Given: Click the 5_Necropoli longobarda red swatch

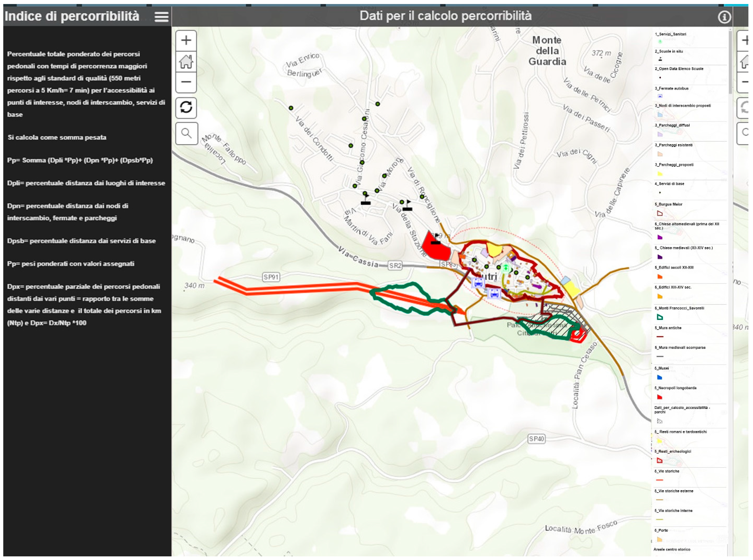Looking at the screenshot, I should point(660,397).
